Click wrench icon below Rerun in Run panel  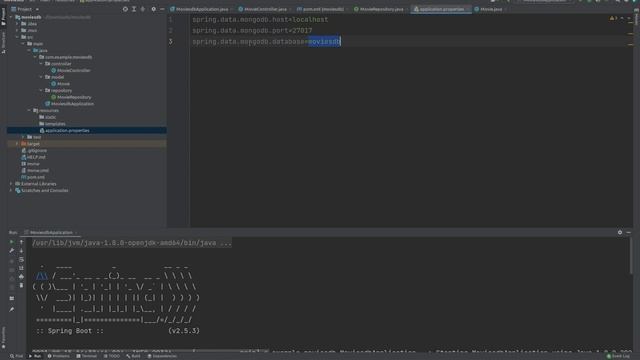pos(12,251)
